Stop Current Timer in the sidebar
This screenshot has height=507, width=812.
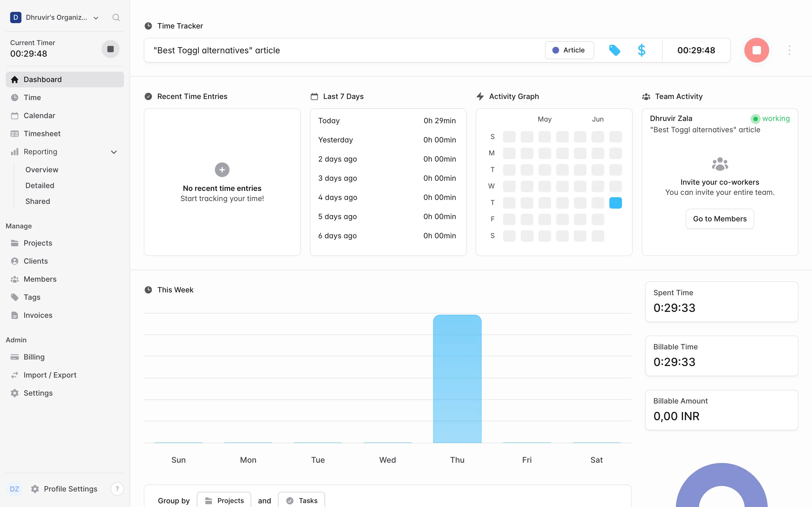[110, 49]
